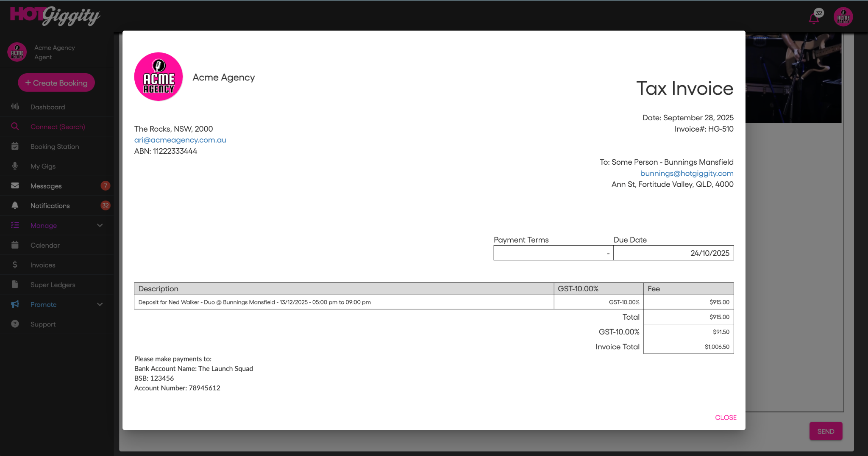
Task: Go to Connect (Search)
Action: (x=57, y=127)
